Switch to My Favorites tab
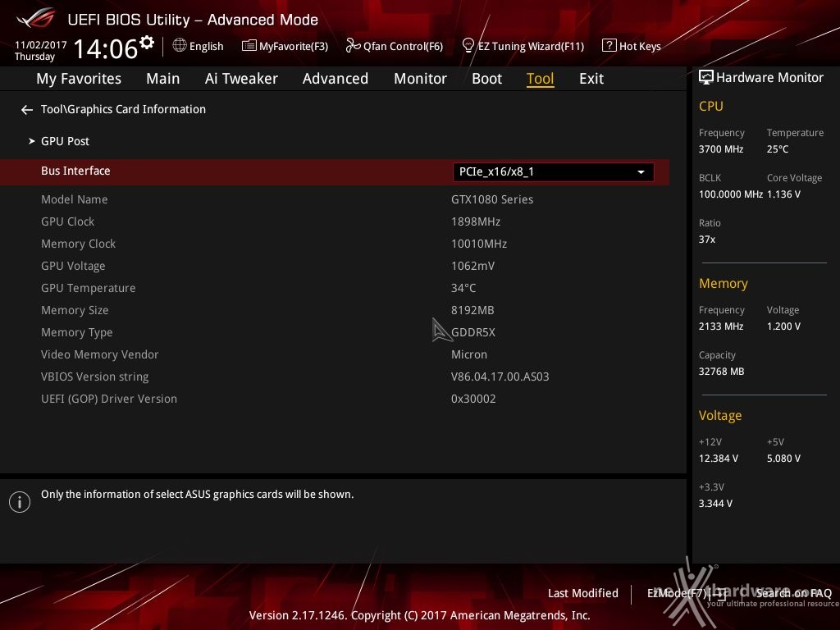 tap(79, 79)
